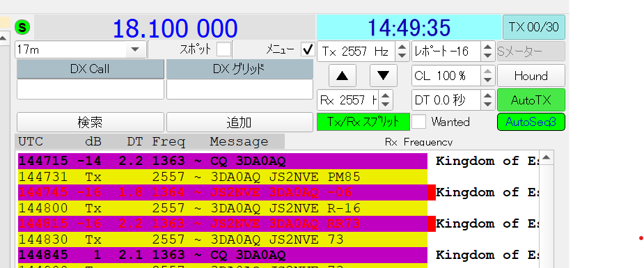Image resolution: width=644 pixels, height=268 pixels.
Task: Select the 144731 Tx JS2NVE PM85 row
Action: pyautogui.click(x=223, y=177)
